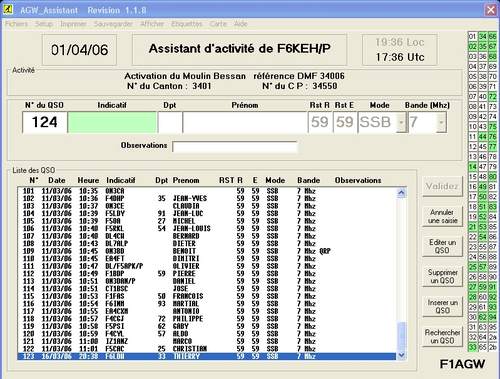Open the Sauvegarder menu

(113, 24)
